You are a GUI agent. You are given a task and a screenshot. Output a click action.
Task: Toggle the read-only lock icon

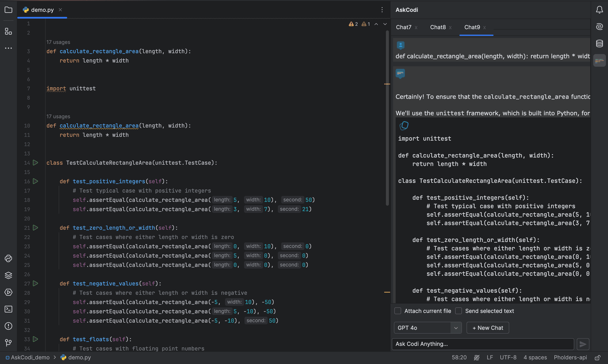coord(598,358)
